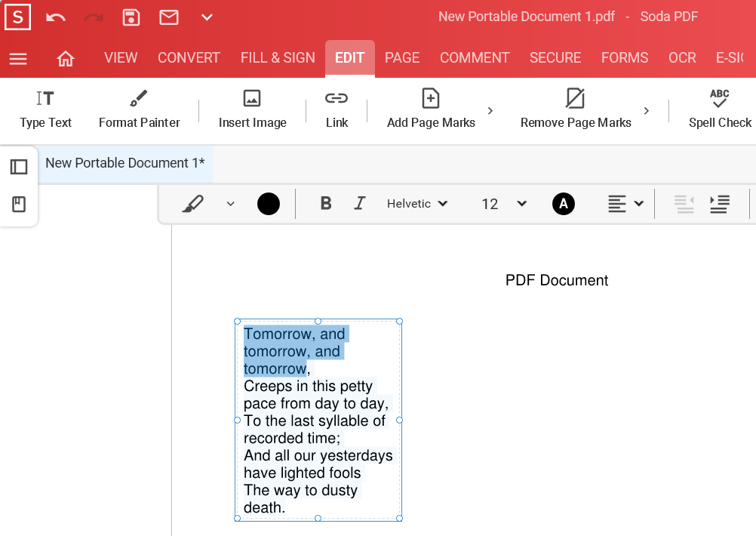This screenshot has height=536, width=756.
Task: Click the Redo arrow icon
Action: coord(94,18)
